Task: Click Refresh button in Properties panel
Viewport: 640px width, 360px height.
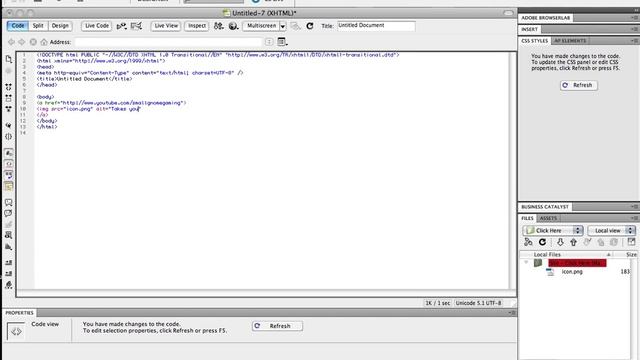Action: pyautogui.click(x=277, y=326)
